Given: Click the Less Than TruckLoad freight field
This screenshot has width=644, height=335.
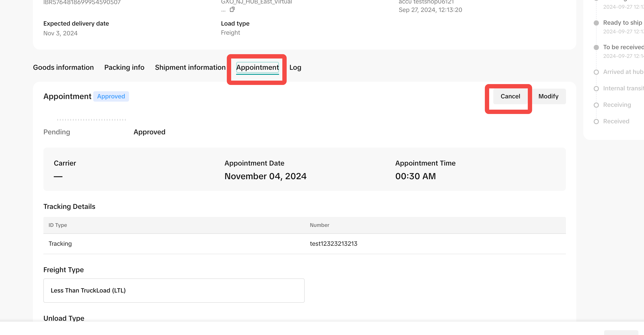Looking at the screenshot, I should tap(174, 290).
